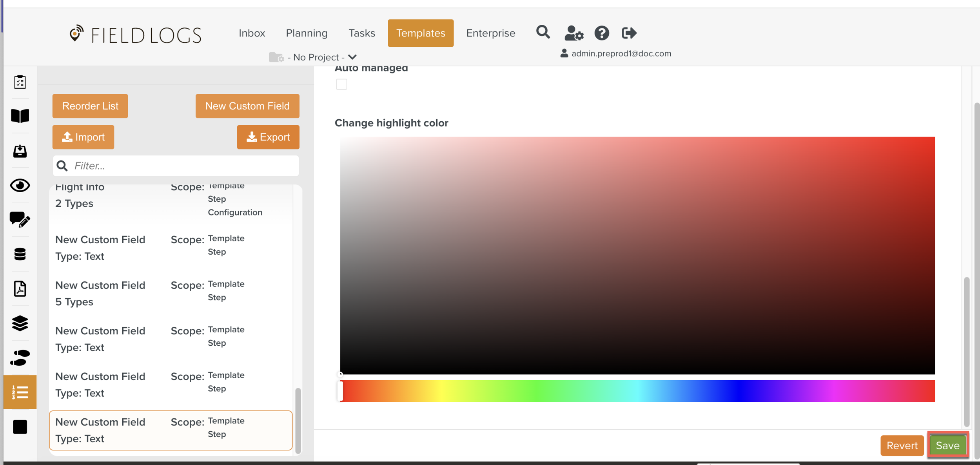Click the logout arrow icon
This screenshot has width=980, height=465.
tap(629, 33)
